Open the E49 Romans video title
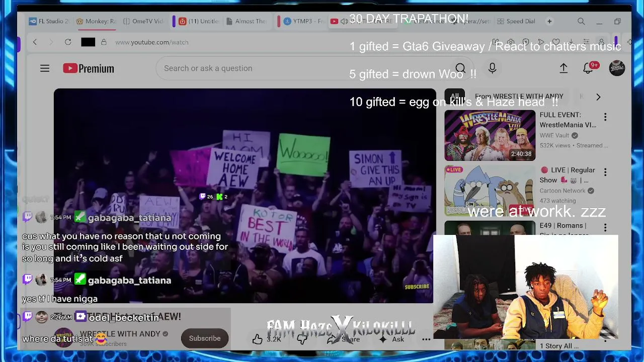 pos(564,229)
